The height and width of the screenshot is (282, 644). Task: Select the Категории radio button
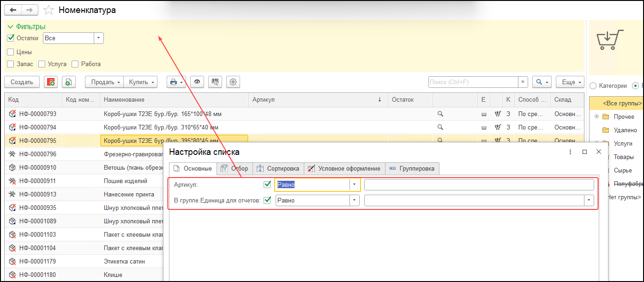point(593,86)
